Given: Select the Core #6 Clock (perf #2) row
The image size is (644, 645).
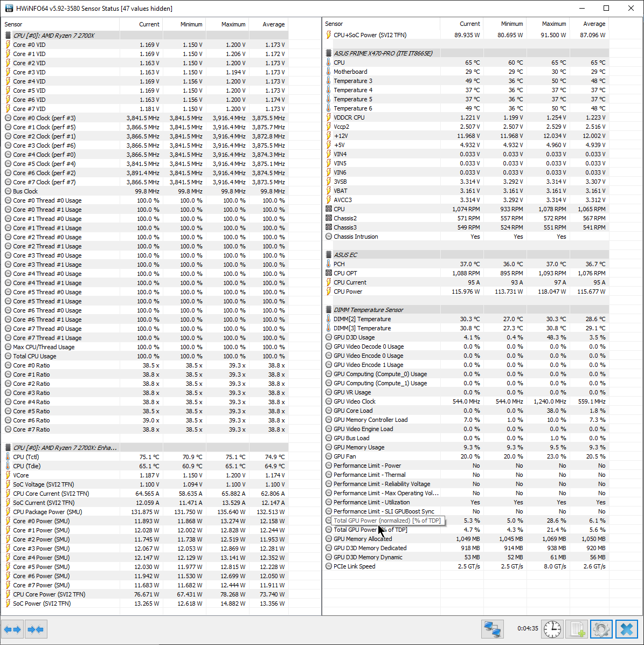Looking at the screenshot, I should [145, 173].
